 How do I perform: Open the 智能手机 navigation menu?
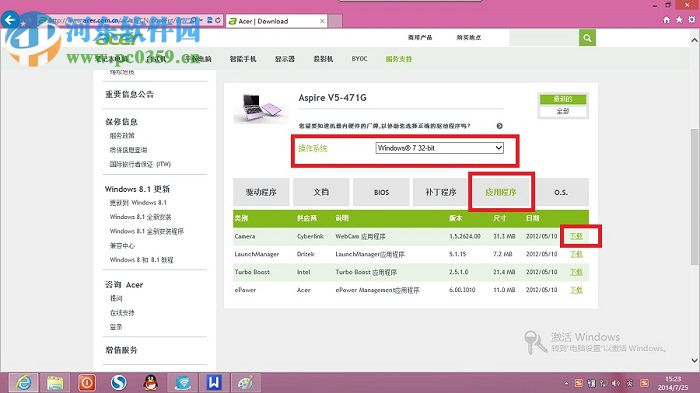click(x=243, y=59)
